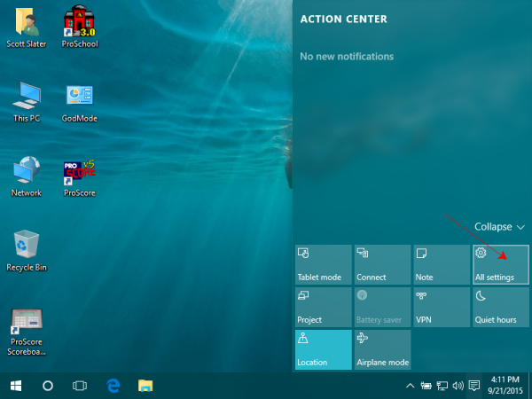The width and height of the screenshot is (532, 399).
Task: Turn off the Location quick action
Action: [x=324, y=350]
